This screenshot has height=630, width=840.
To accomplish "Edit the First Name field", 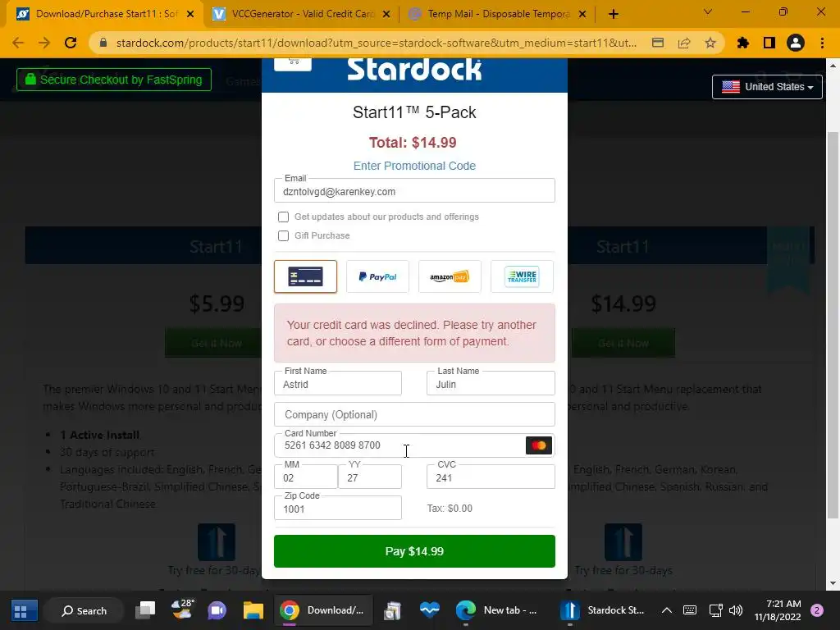I will (337, 384).
